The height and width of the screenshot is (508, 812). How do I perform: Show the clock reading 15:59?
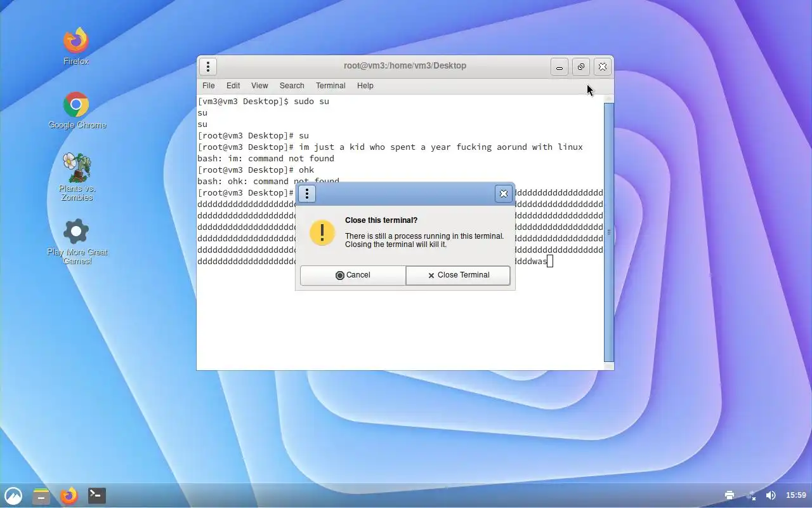796,495
